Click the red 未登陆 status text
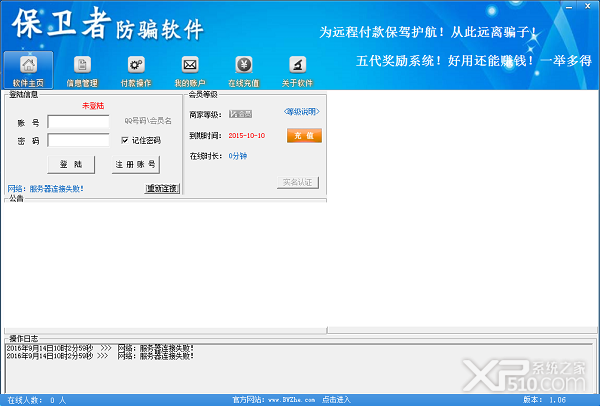Screen dimensions: 600x406 click(x=93, y=106)
